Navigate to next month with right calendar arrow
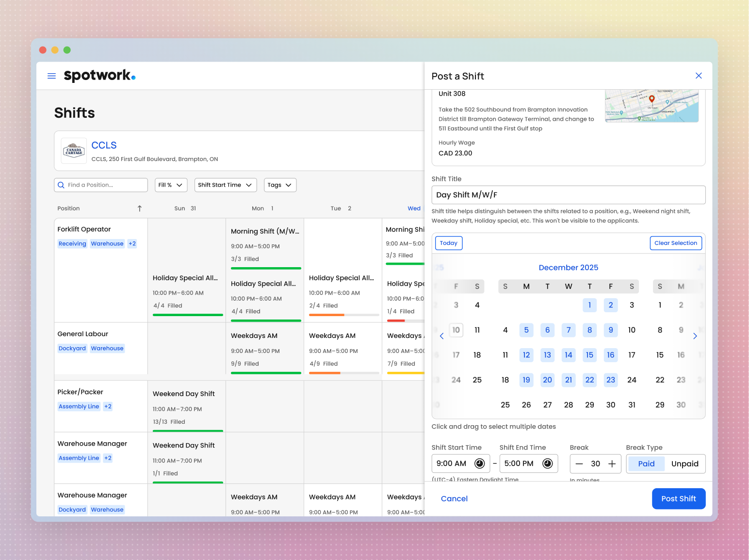The width and height of the screenshot is (749, 560). coord(695,336)
